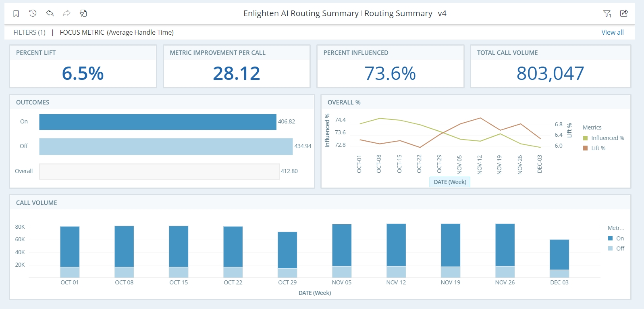The width and height of the screenshot is (644, 309).
Task: Click the OCT-01 call volume bar
Action: click(x=70, y=252)
